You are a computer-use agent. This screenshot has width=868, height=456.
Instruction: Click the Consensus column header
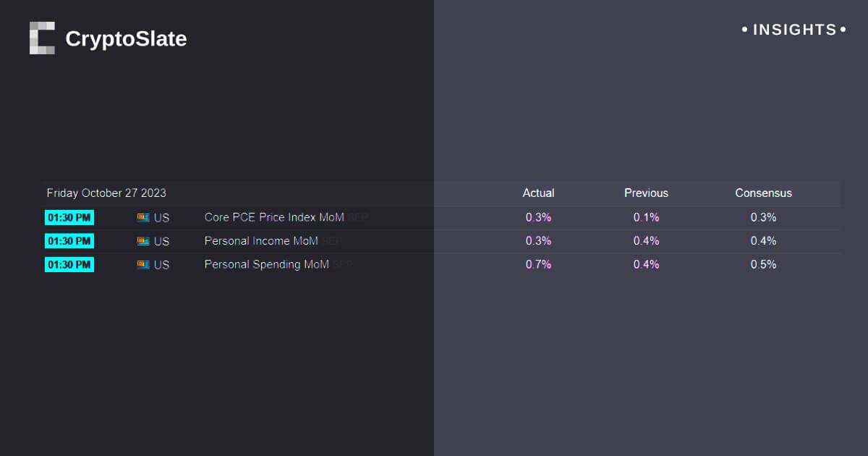(763, 193)
